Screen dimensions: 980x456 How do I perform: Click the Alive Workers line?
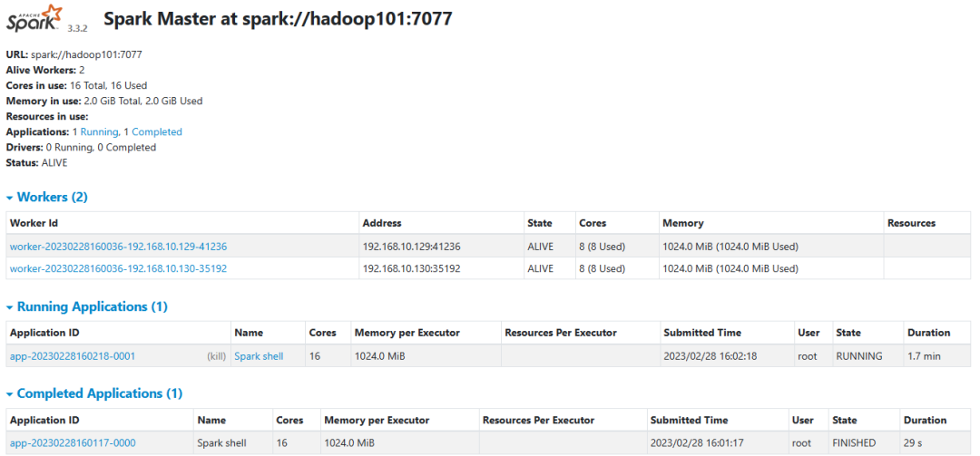(x=45, y=70)
